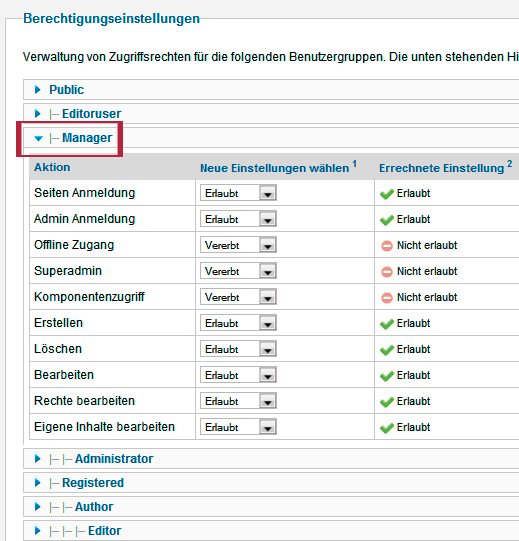Screen dimensions: 519x541
Task: Open the Seiten Anmeldung permission dropdown
Action: (x=238, y=193)
